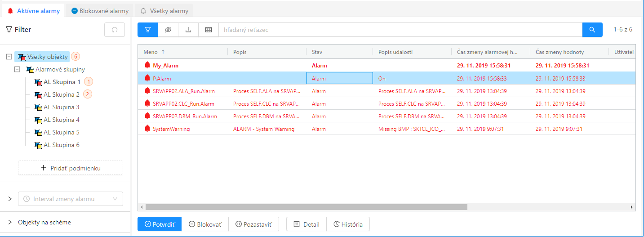Open the table columns layout icon
The image size is (644, 237).
tap(209, 30)
